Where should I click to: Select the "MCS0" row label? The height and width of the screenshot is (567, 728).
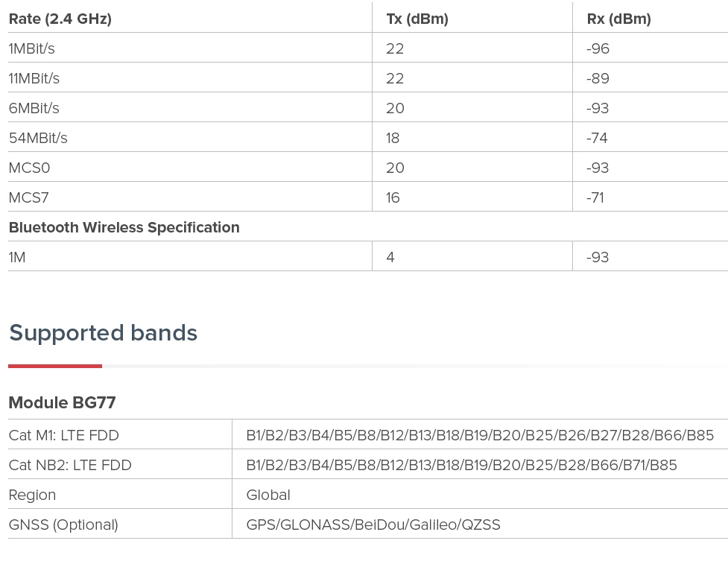[x=29, y=168]
